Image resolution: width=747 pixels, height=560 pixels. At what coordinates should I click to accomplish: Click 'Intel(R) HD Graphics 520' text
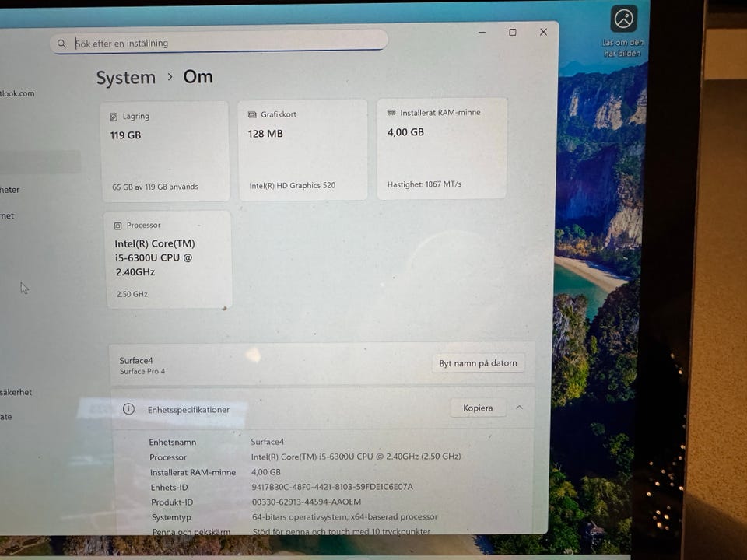(x=292, y=186)
